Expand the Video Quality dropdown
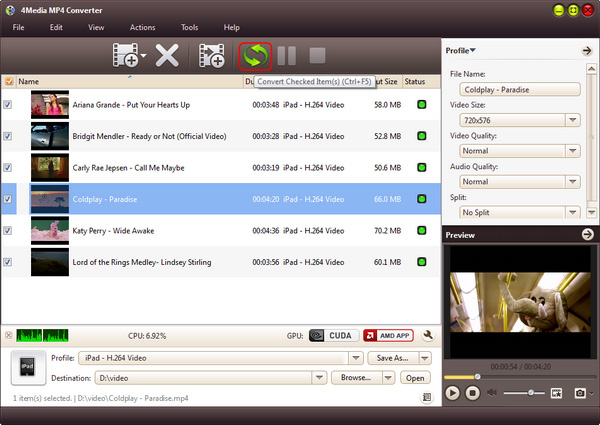This screenshot has width=600, height=425. click(x=572, y=151)
